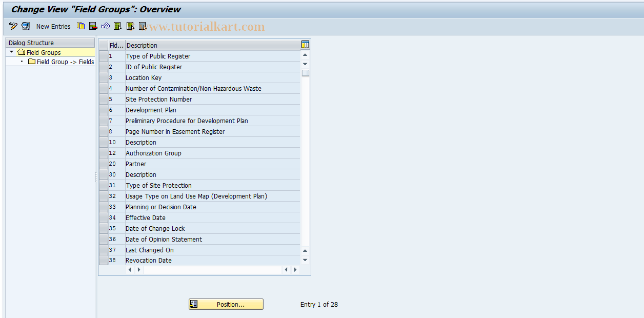Click 'Page Number in Easement Register' cell
Image resolution: width=644 pixels, height=318 pixels.
(213, 131)
